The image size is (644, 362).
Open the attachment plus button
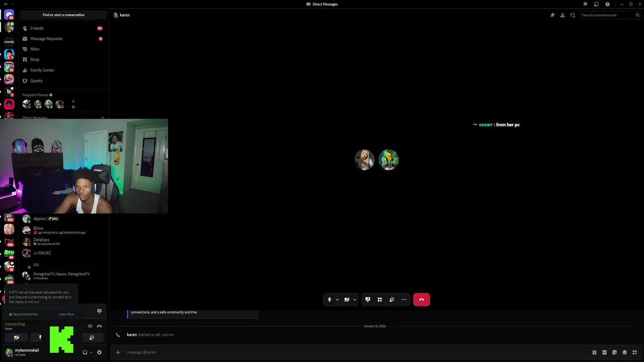tap(118, 352)
